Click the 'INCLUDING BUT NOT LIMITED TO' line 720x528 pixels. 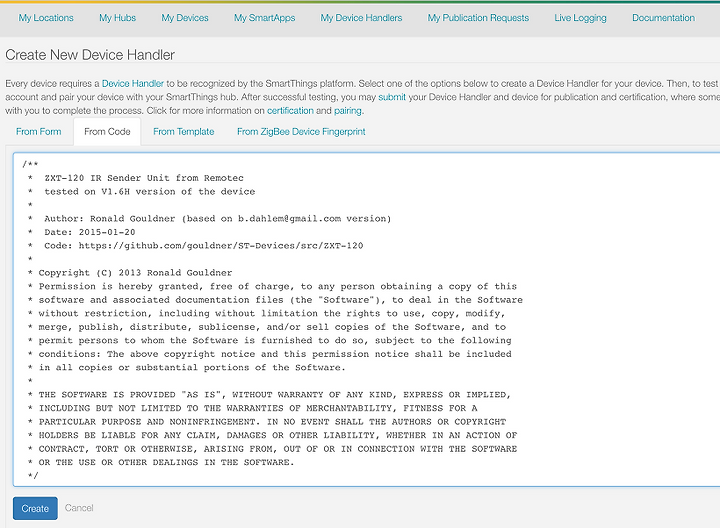pos(258,408)
